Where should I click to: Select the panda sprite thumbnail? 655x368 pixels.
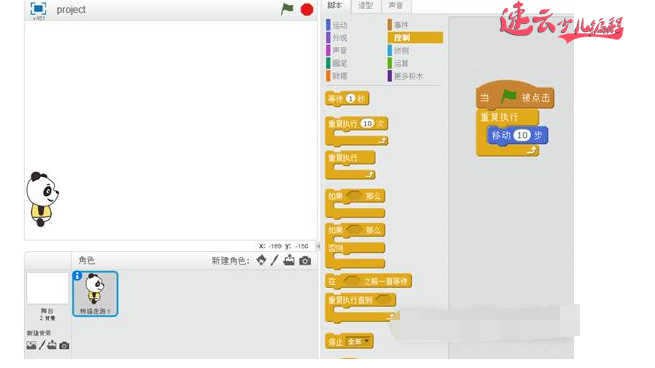click(x=95, y=294)
